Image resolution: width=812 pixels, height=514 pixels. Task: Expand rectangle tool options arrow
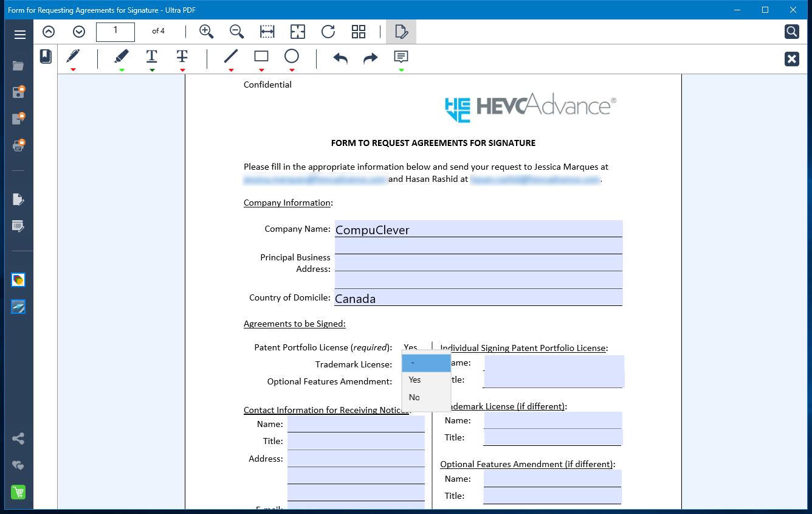(261, 70)
